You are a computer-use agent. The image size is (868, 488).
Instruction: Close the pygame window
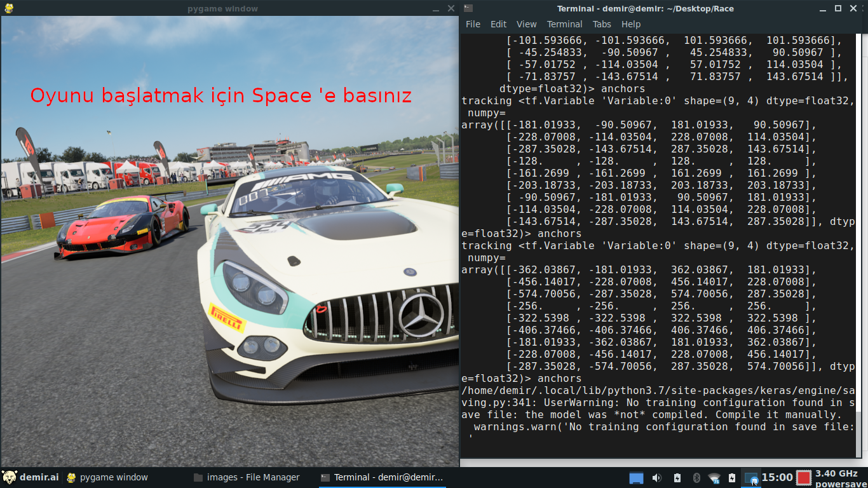[451, 8]
